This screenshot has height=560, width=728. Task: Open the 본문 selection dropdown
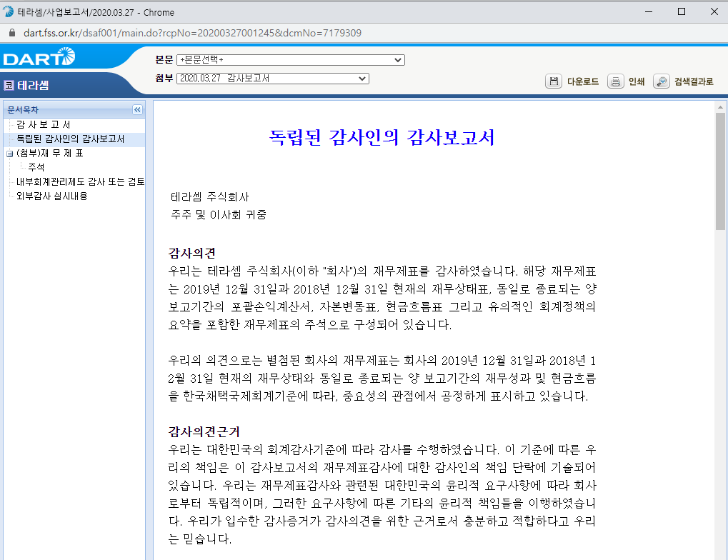tap(291, 60)
